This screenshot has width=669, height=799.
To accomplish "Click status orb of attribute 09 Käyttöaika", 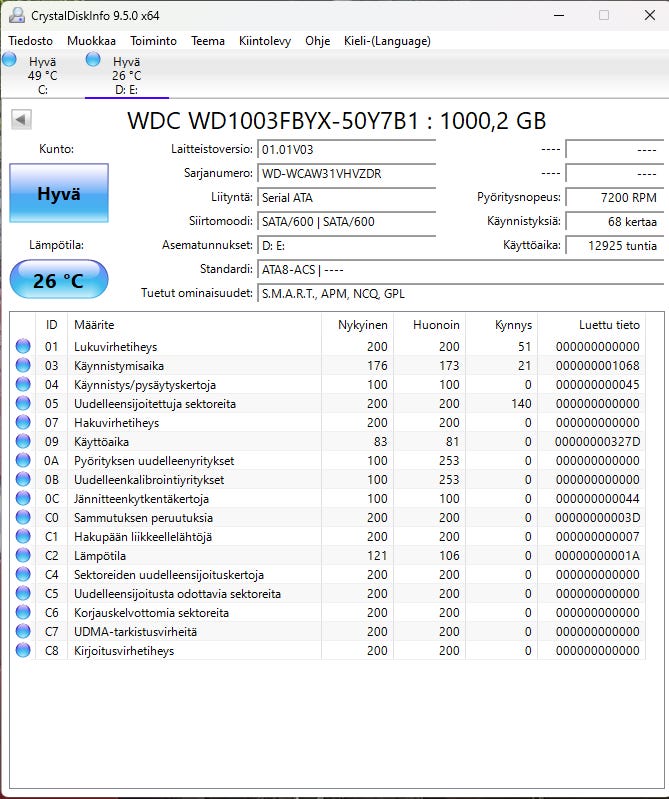I will click(23, 441).
